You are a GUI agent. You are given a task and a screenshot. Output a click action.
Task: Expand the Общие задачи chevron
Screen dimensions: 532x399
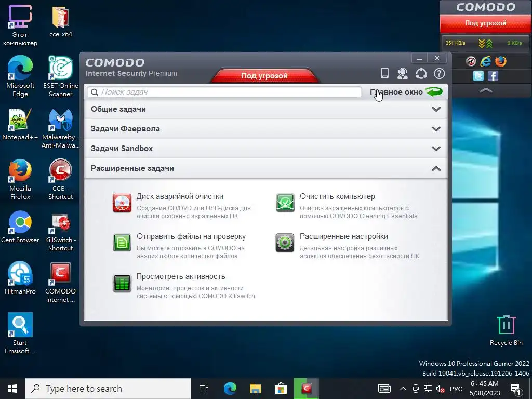(x=436, y=109)
